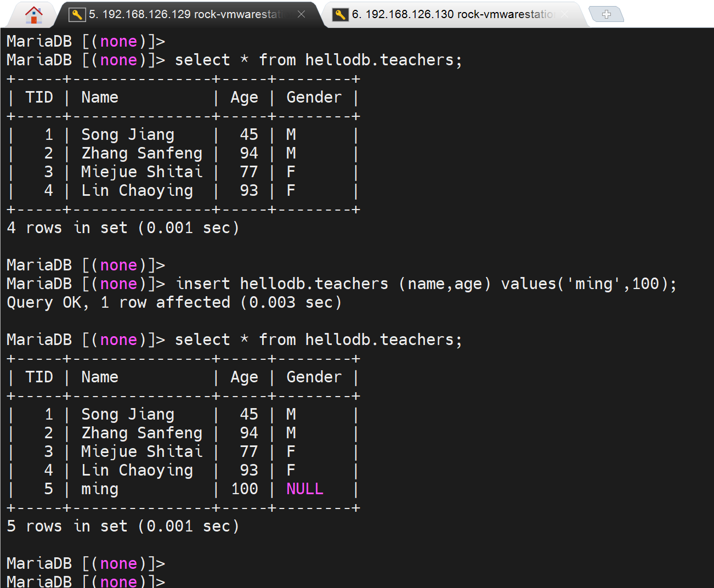This screenshot has height=588, width=714.
Task: Click the key icon on tab 5
Action: tap(77, 15)
